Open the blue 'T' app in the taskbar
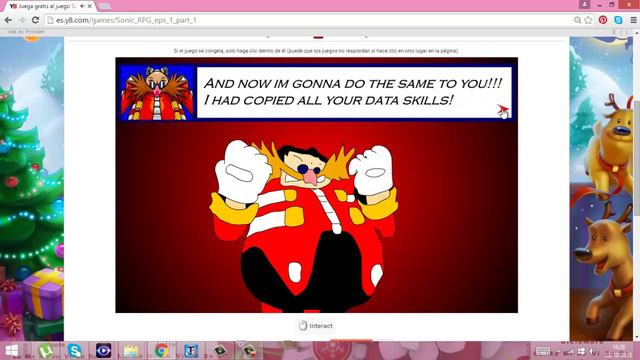 click(191, 351)
